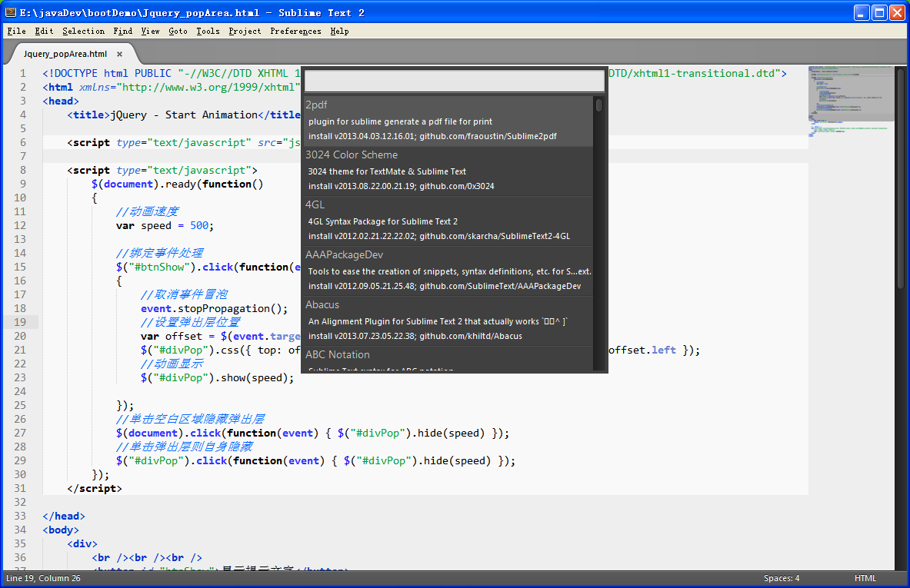Click the code minimap preview
The image size is (910, 588).
pos(851,101)
